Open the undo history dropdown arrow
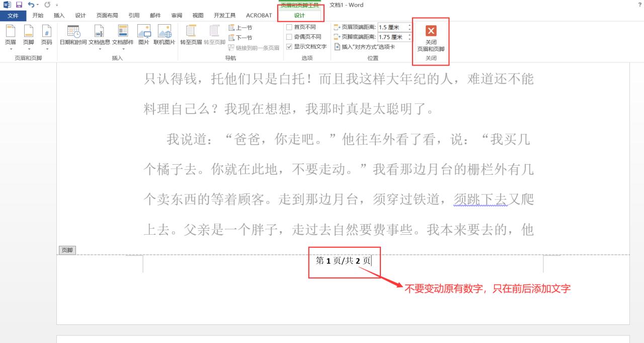The image size is (644, 343). [x=38, y=5]
